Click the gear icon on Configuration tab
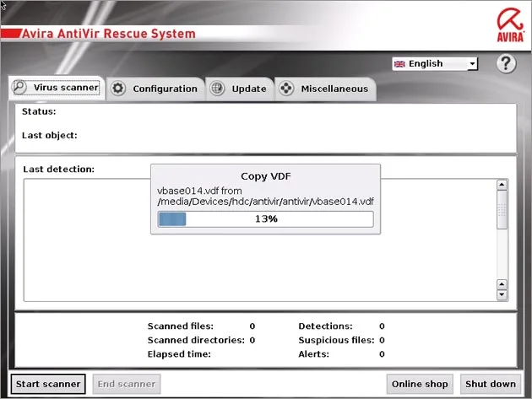 click(x=118, y=88)
